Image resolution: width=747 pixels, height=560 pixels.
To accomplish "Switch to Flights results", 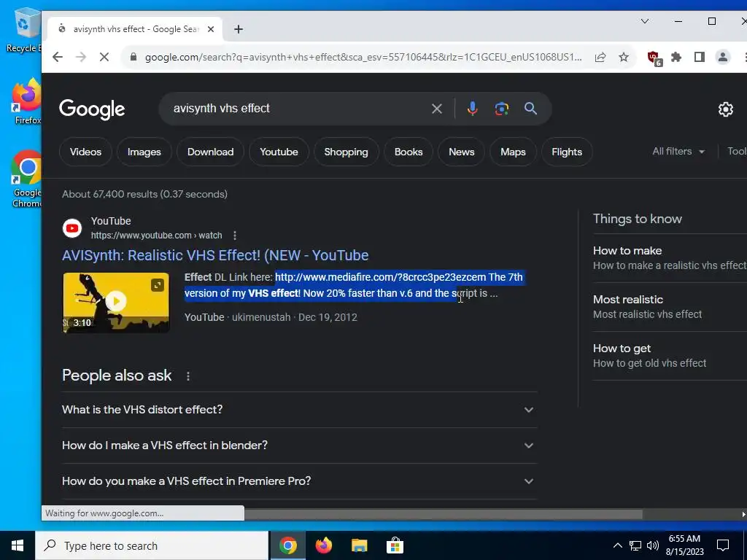I will point(567,152).
